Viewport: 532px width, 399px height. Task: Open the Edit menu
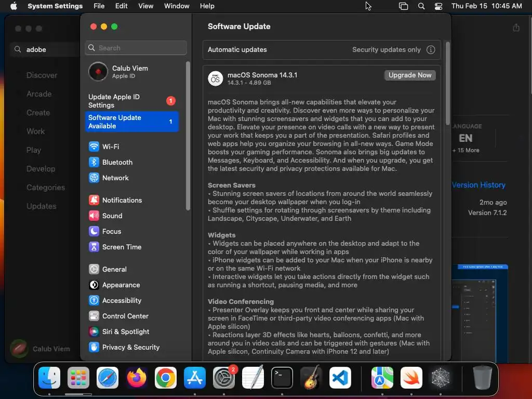click(x=121, y=6)
